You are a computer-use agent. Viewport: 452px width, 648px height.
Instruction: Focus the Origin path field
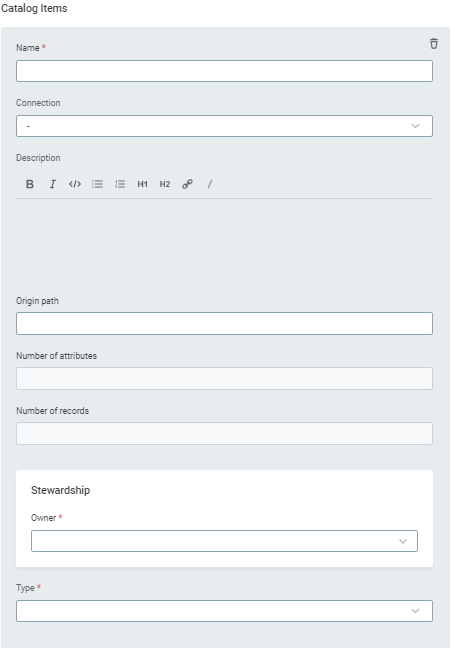point(224,323)
